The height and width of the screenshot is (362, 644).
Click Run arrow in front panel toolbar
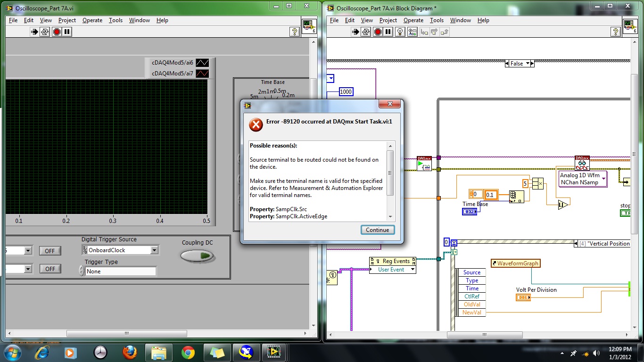pyautogui.click(x=35, y=32)
